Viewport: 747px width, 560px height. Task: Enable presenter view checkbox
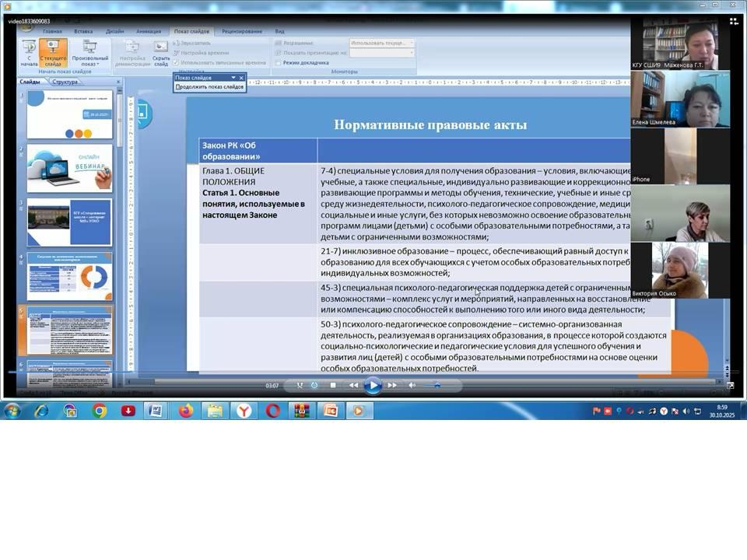point(278,62)
